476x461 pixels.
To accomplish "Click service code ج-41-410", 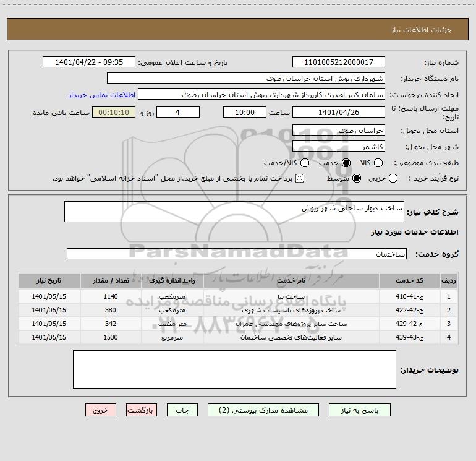I will click(409, 296).
